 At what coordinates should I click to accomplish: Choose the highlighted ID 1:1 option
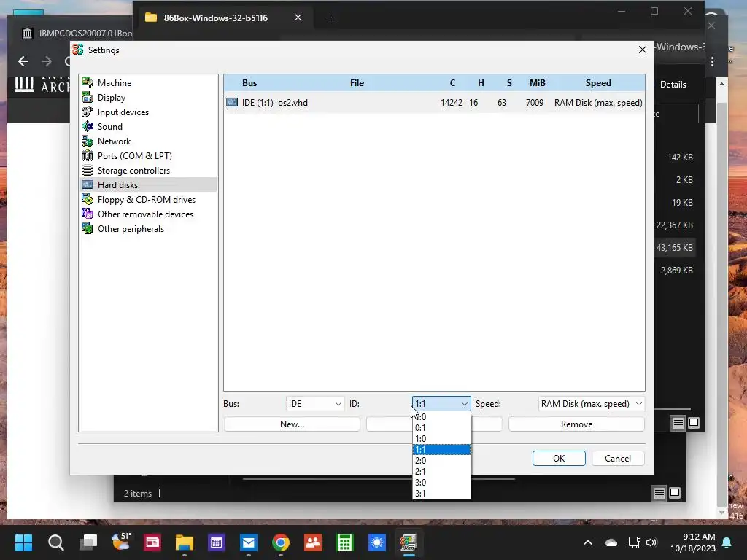tap(441, 449)
